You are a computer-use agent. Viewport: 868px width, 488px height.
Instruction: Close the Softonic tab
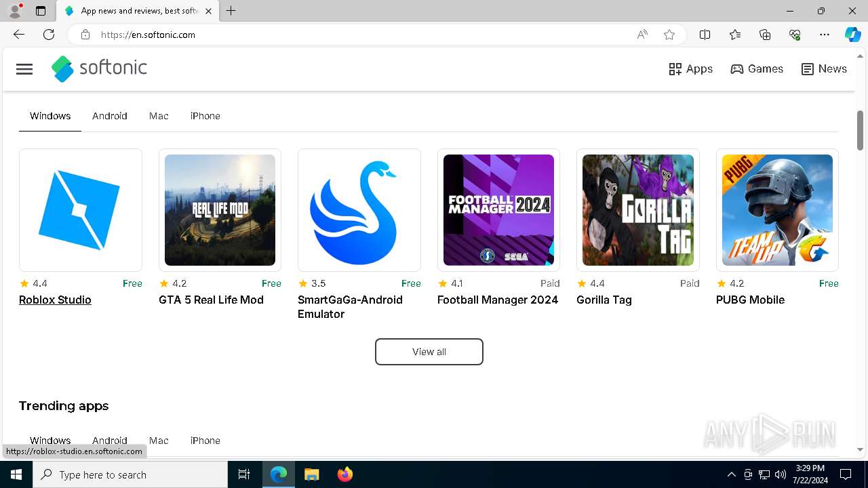coord(208,11)
